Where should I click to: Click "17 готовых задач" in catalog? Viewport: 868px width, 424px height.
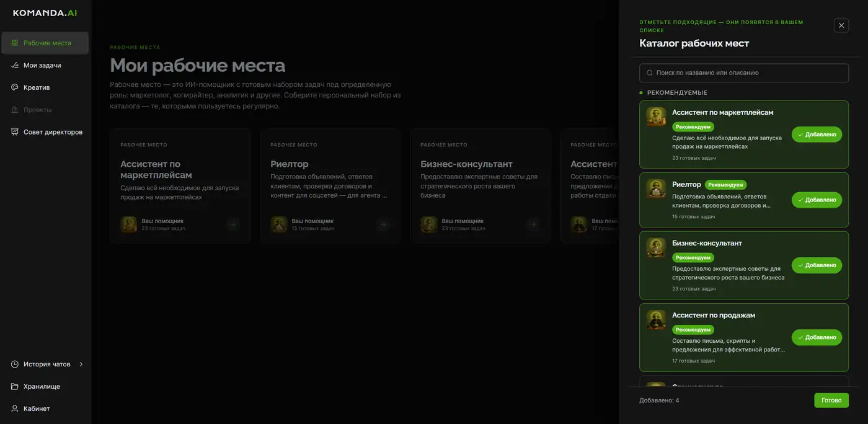[x=694, y=361]
